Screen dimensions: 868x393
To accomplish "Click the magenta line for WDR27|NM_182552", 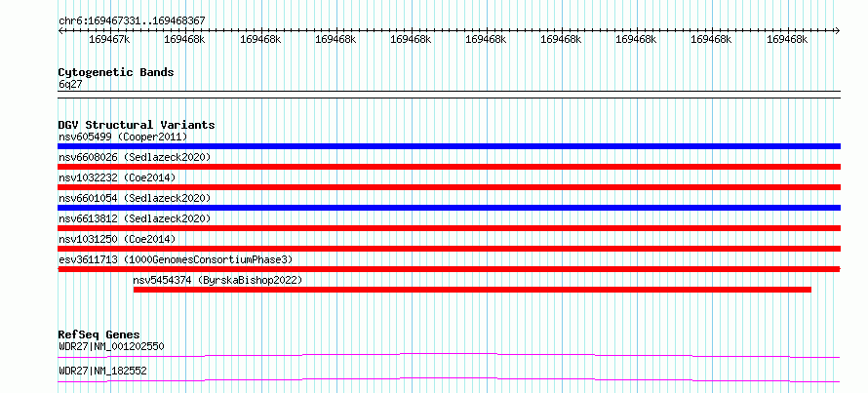I will coord(449,379).
